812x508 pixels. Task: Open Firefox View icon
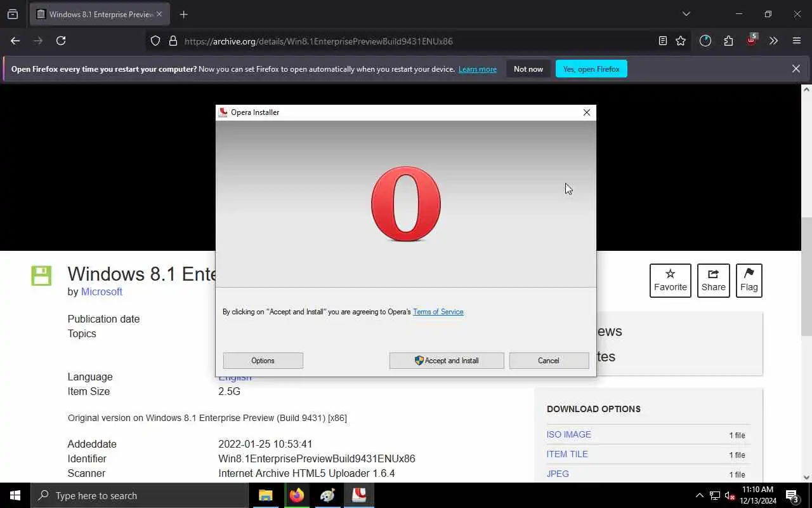pyautogui.click(x=13, y=14)
